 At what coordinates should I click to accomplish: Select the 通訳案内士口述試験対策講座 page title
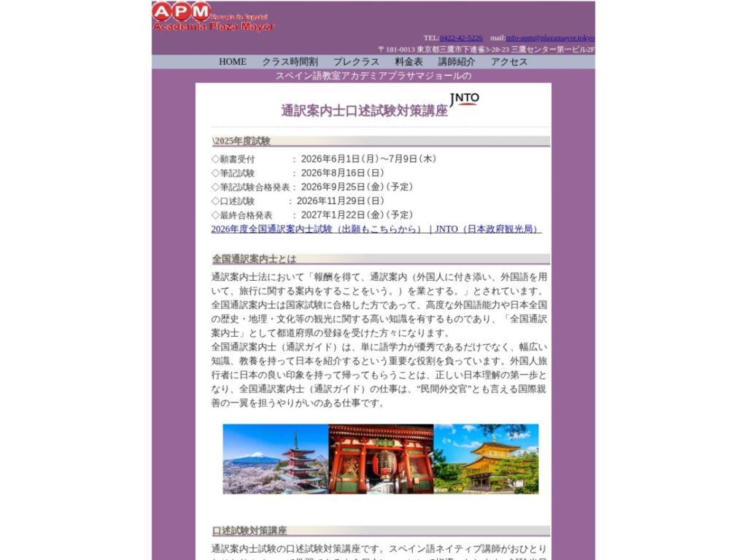365,111
